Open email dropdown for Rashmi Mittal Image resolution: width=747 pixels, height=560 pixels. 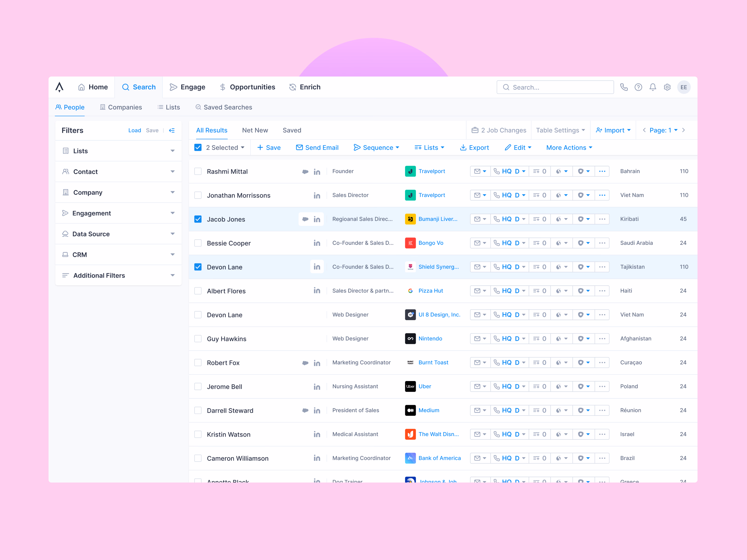(480, 171)
